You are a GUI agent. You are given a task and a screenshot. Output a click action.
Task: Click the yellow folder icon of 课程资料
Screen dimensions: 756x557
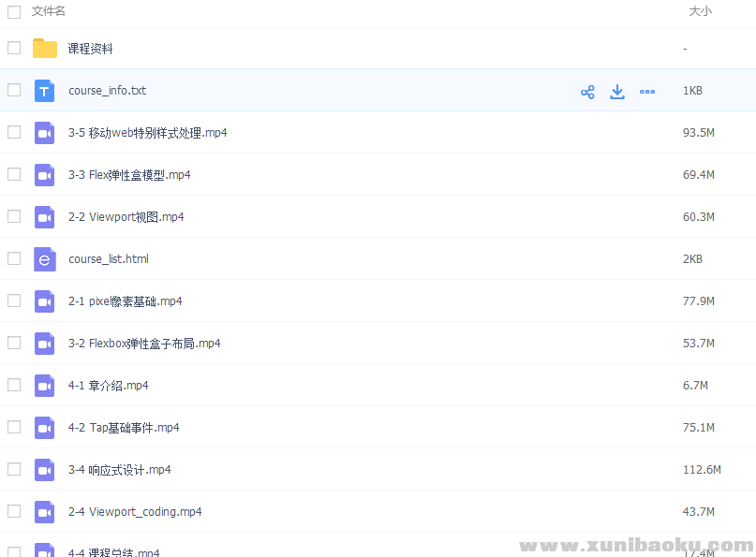click(x=44, y=48)
